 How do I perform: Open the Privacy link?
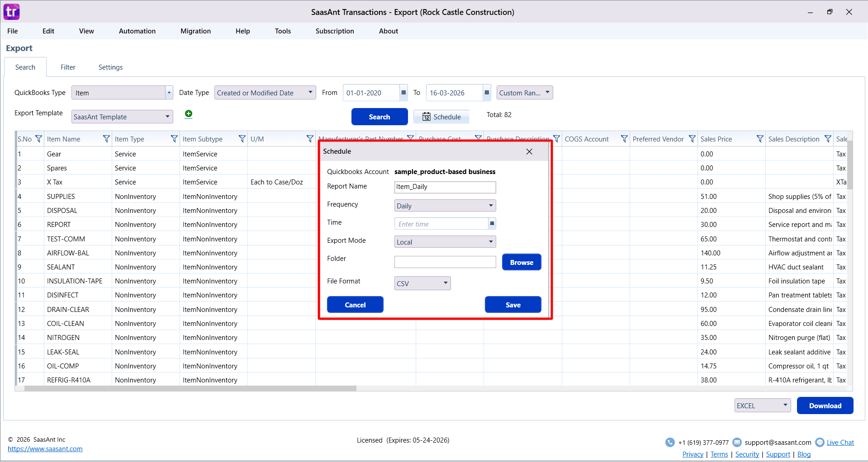[693, 454]
